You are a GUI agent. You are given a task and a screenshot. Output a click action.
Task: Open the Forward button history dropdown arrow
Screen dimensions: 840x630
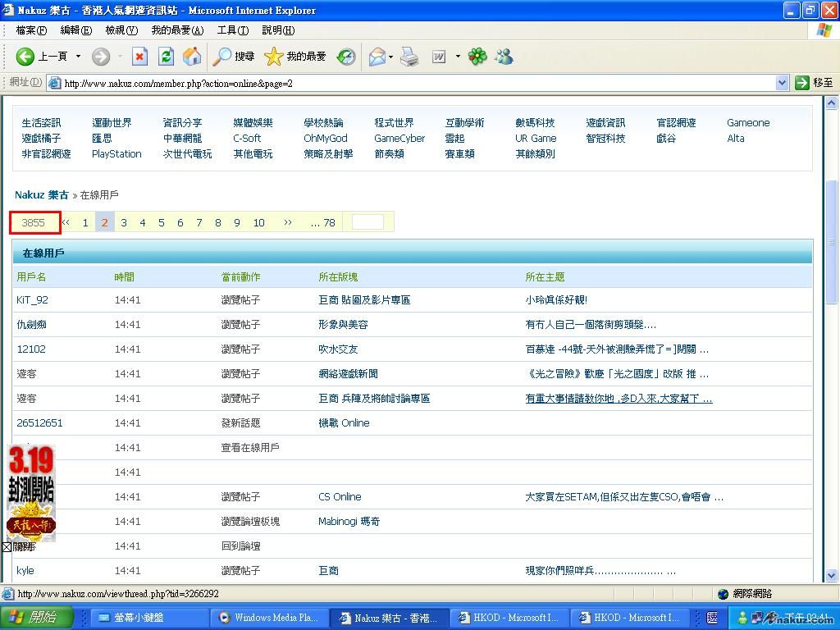point(120,57)
